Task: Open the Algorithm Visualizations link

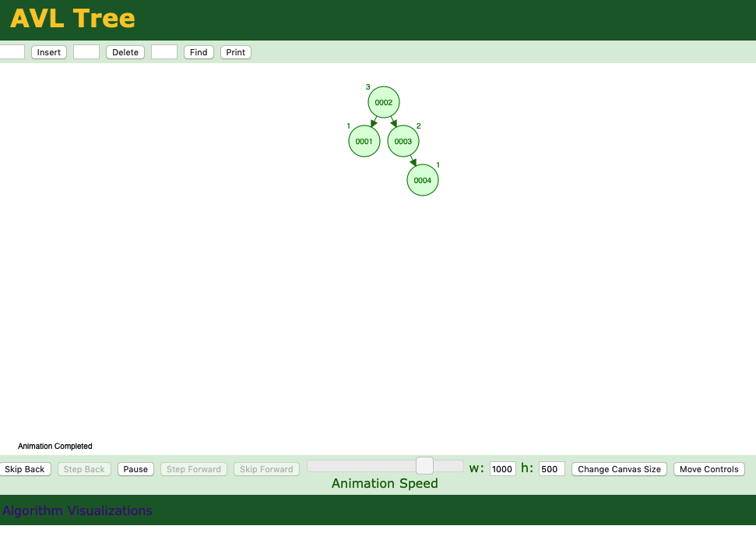Action: click(77, 510)
